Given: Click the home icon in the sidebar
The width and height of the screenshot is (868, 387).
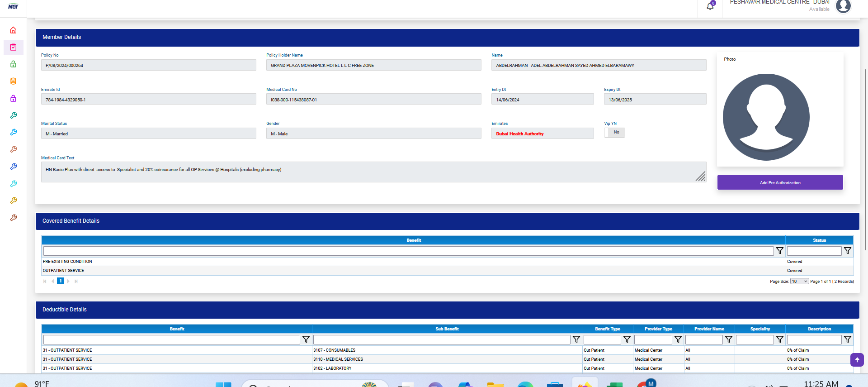Looking at the screenshot, I should tap(13, 30).
